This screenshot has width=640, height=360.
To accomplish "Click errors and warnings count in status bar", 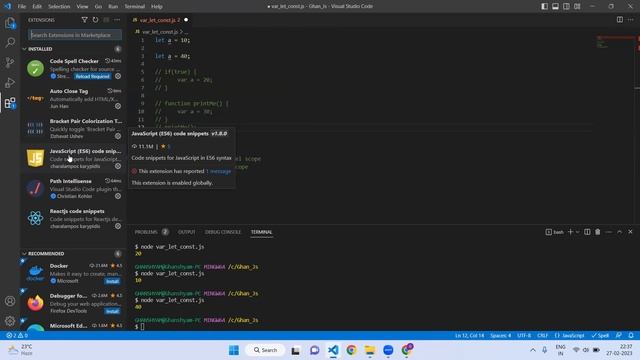I will coord(17,335).
